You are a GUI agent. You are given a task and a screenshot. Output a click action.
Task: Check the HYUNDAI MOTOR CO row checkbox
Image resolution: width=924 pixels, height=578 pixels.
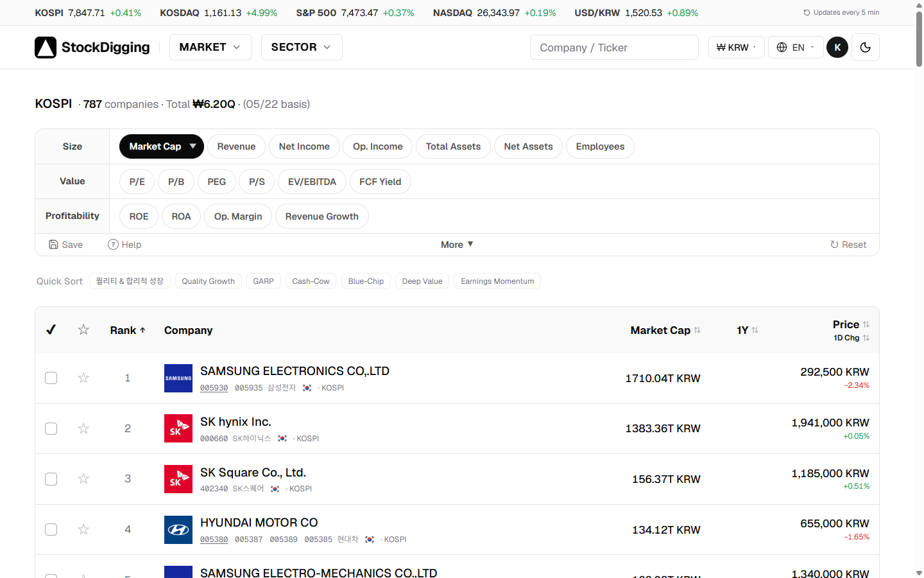[51, 530]
